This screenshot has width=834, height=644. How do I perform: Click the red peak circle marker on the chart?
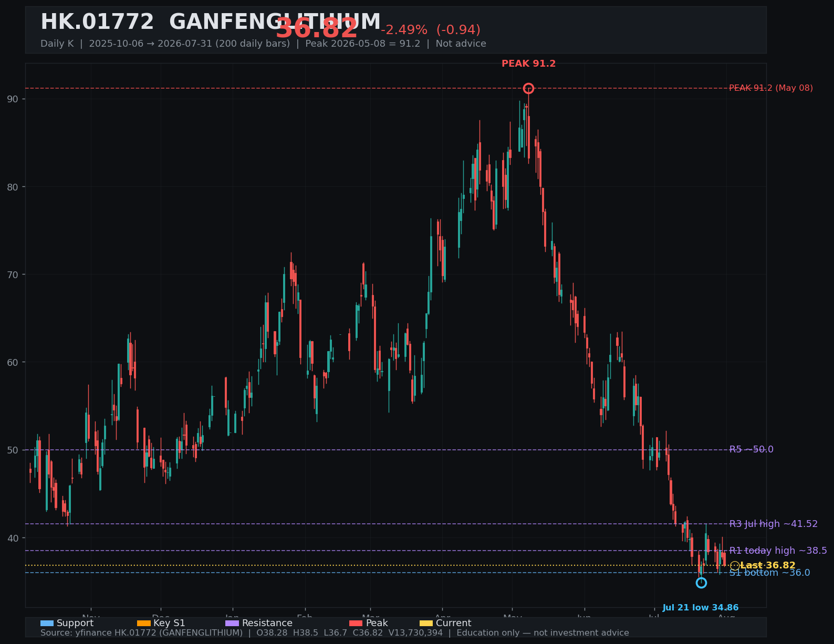[x=528, y=88]
